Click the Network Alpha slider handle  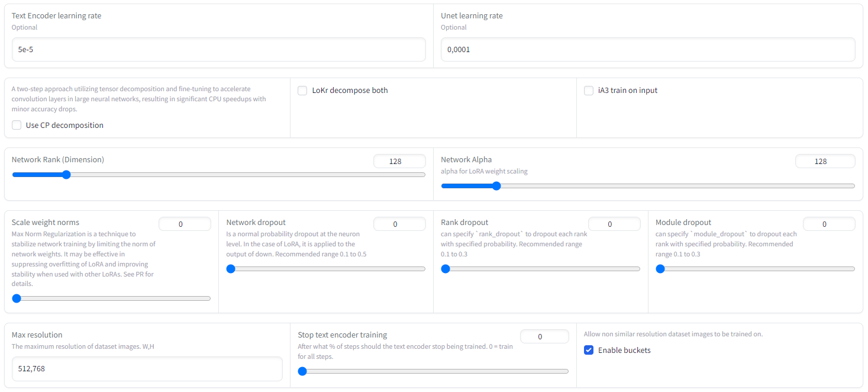tap(496, 186)
